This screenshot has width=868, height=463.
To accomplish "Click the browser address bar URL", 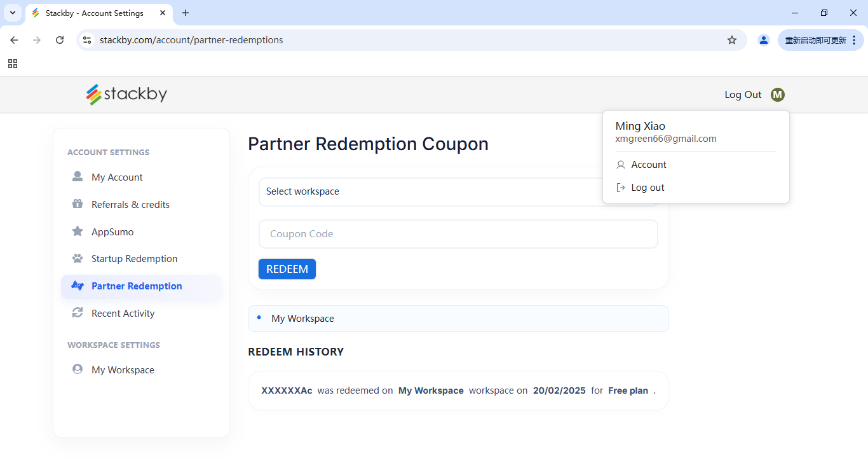I will tap(191, 40).
